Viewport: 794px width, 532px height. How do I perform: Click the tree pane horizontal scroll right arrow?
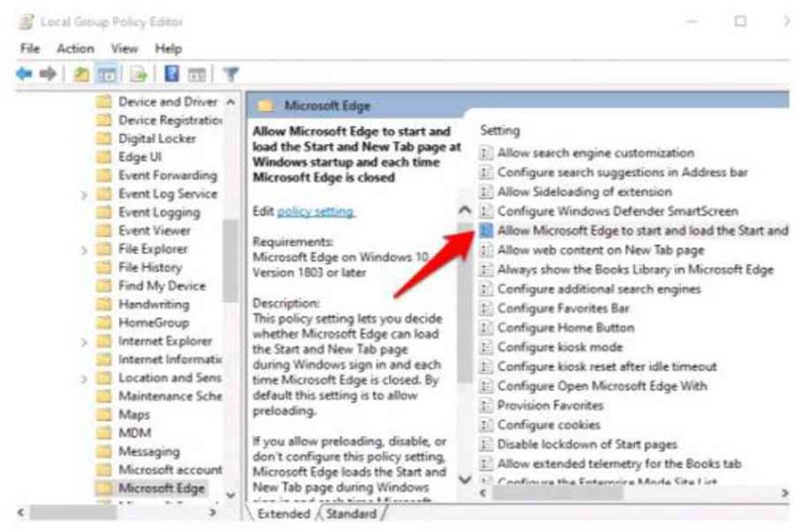pos(212,513)
